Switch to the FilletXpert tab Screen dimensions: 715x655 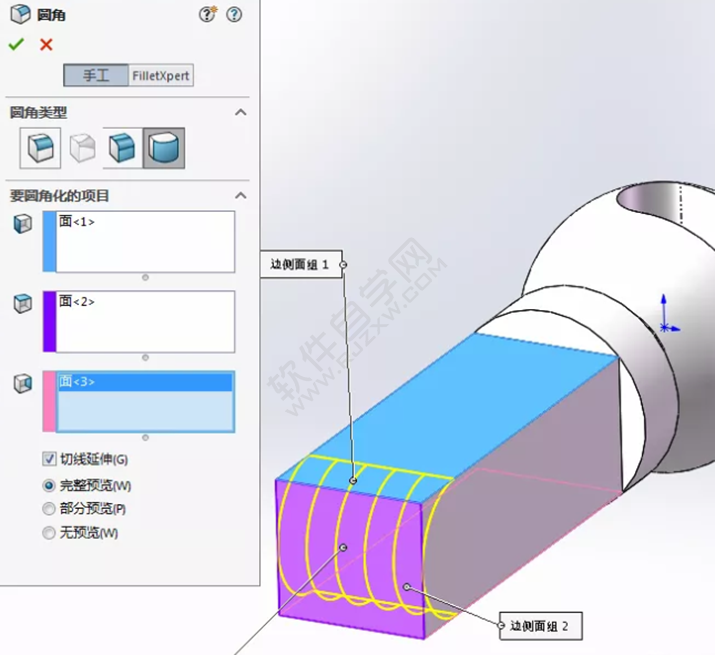[x=161, y=75]
